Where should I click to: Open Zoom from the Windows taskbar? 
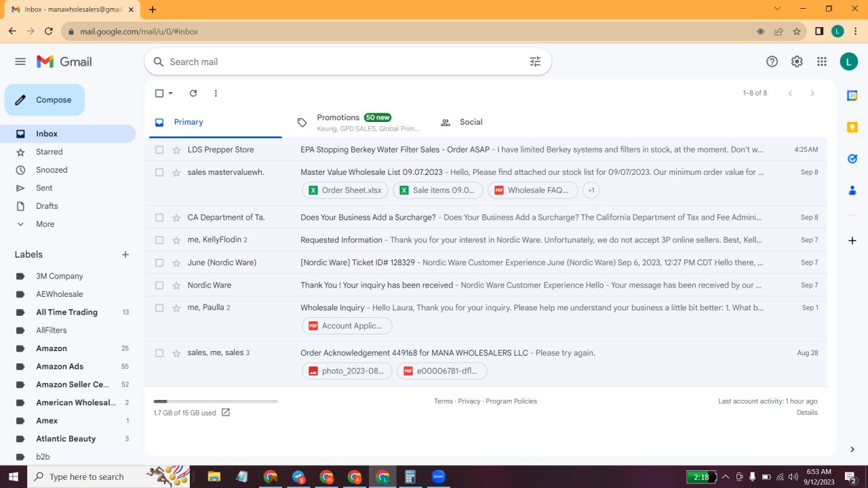click(438, 476)
